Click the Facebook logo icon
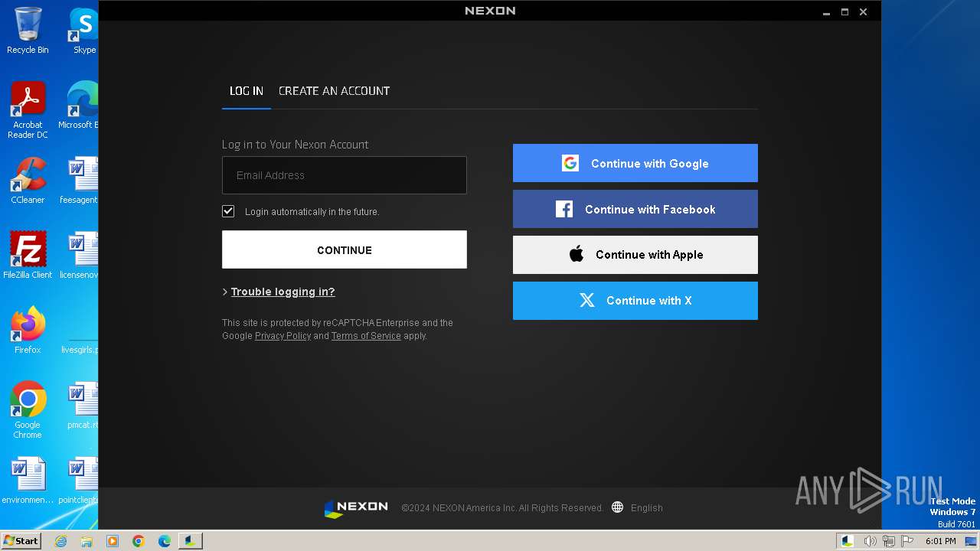Screen dimensions: 980x551 click(x=564, y=209)
